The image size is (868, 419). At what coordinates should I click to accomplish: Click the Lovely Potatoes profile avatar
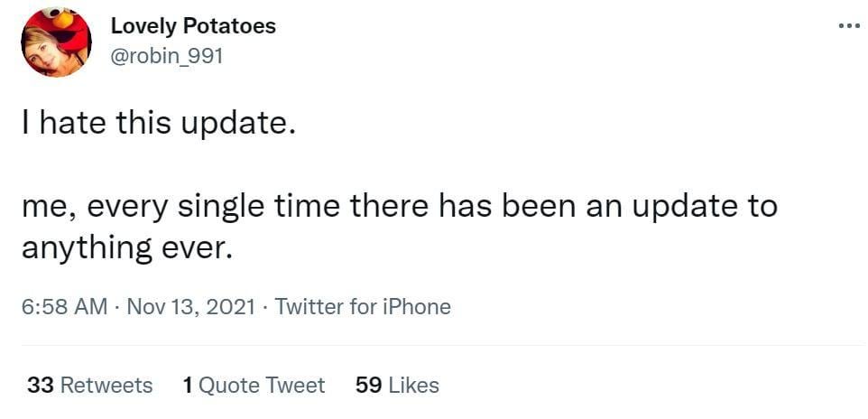point(56,42)
